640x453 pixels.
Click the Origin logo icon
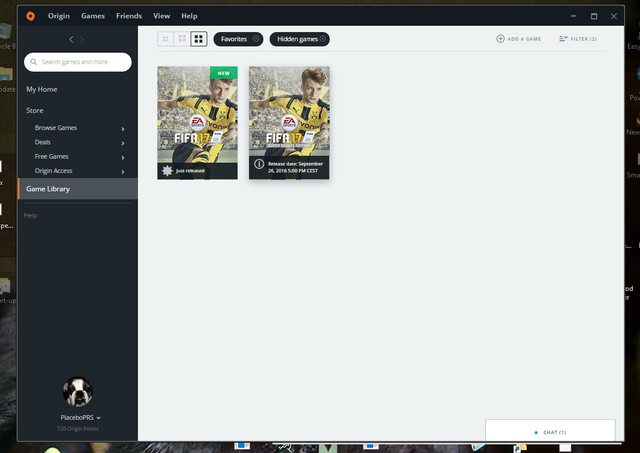pos(31,16)
